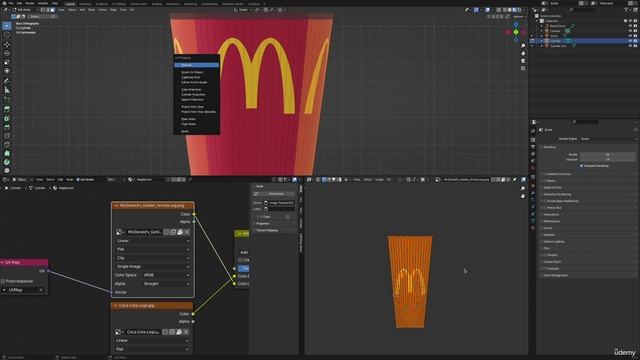Image resolution: width=640 pixels, height=360 pixels.
Task: Click the Viewport samples value field
Action: [x=607, y=159]
